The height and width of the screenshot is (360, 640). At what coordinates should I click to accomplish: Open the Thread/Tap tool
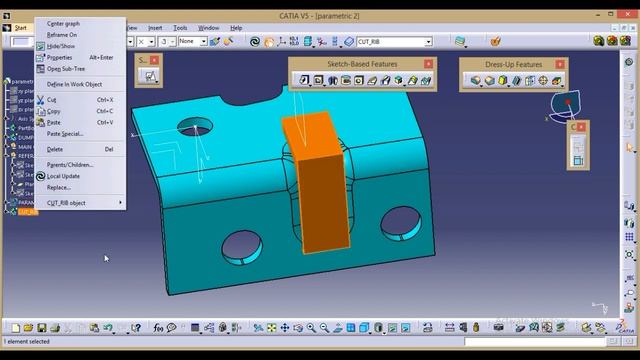[543, 80]
